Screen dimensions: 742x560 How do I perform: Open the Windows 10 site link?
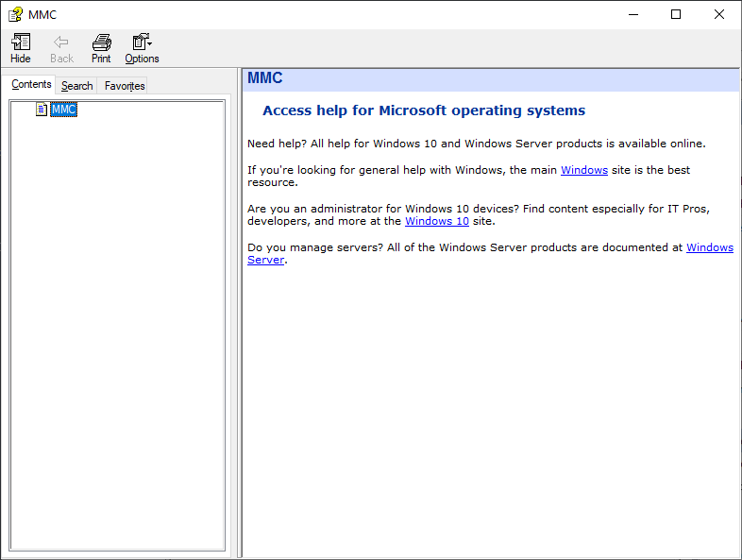click(437, 221)
